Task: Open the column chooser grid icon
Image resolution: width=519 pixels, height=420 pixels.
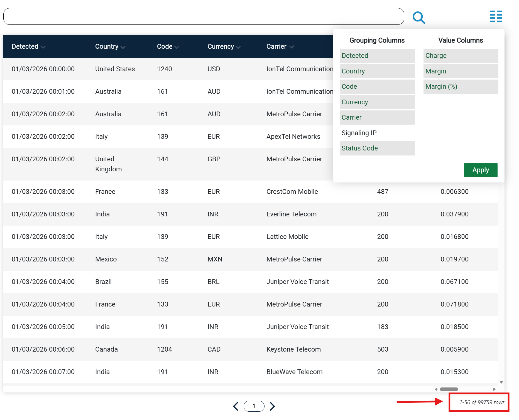Action: pos(496,16)
